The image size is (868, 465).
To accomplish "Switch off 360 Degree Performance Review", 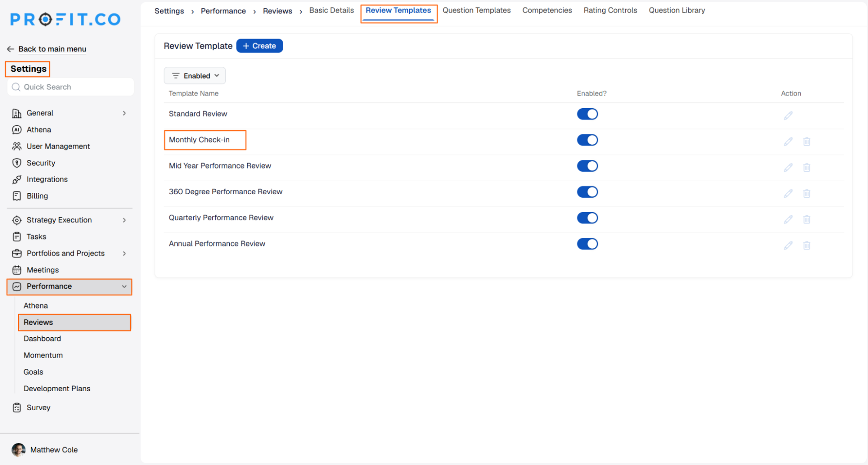I will point(587,192).
